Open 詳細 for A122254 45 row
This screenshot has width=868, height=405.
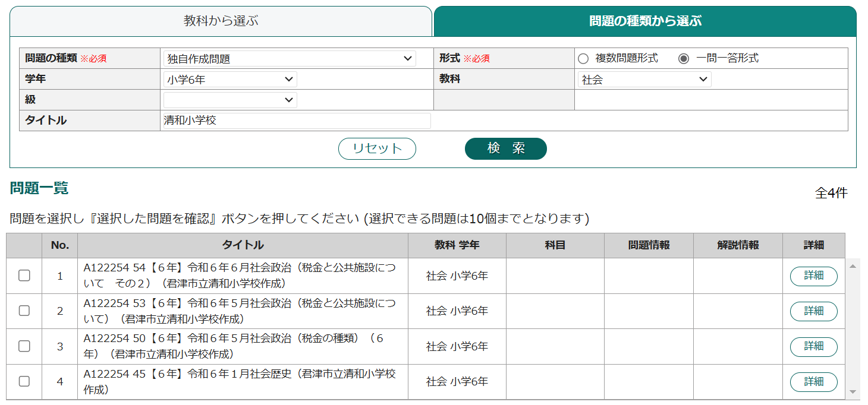[813, 382]
